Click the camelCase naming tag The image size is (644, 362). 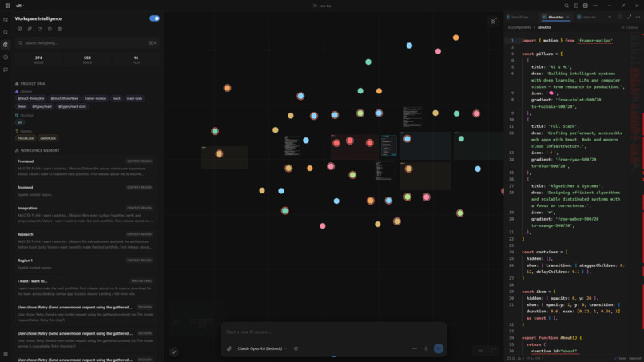[48, 138]
